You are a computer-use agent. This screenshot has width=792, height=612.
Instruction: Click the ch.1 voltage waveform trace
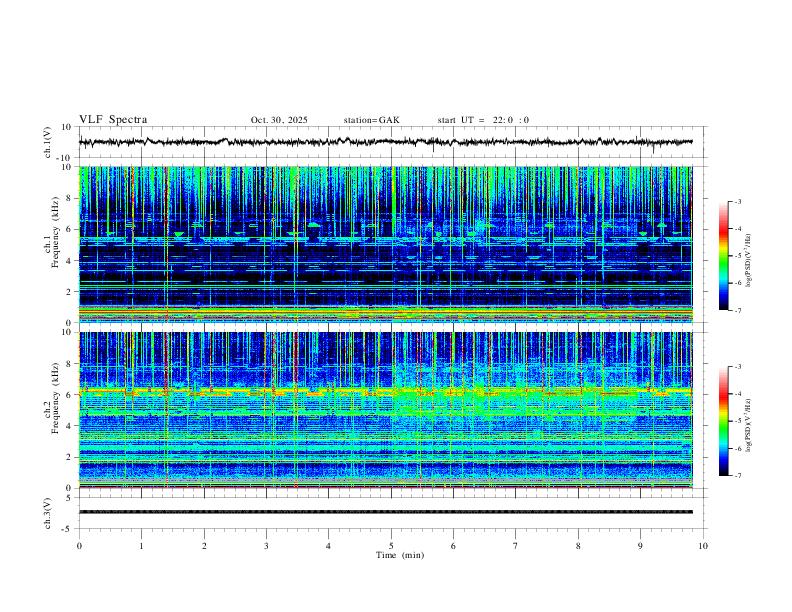coord(385,142)
